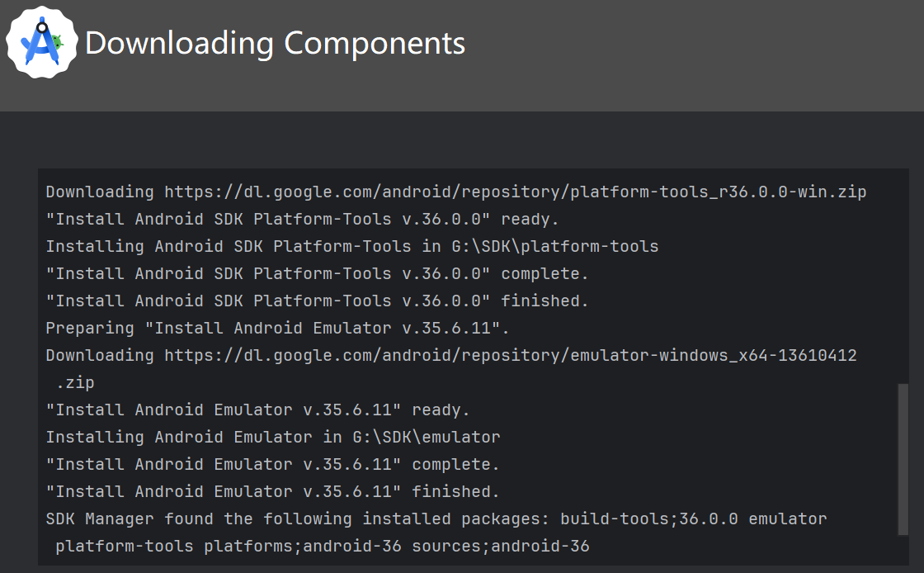924x573 pixels.
Task: Click the Emulator v.35.6.11 ready line
Action: point(257,410)
